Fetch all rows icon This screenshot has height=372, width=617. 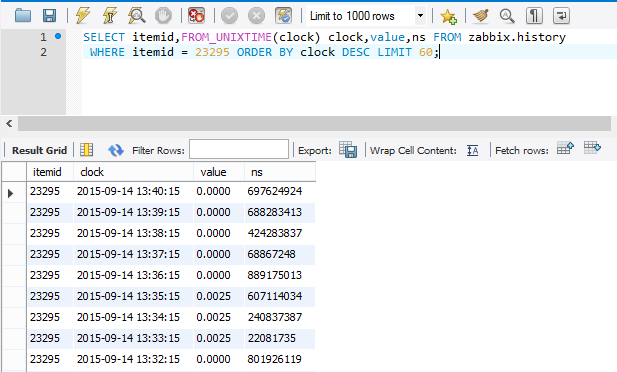(x=592, y=148)
